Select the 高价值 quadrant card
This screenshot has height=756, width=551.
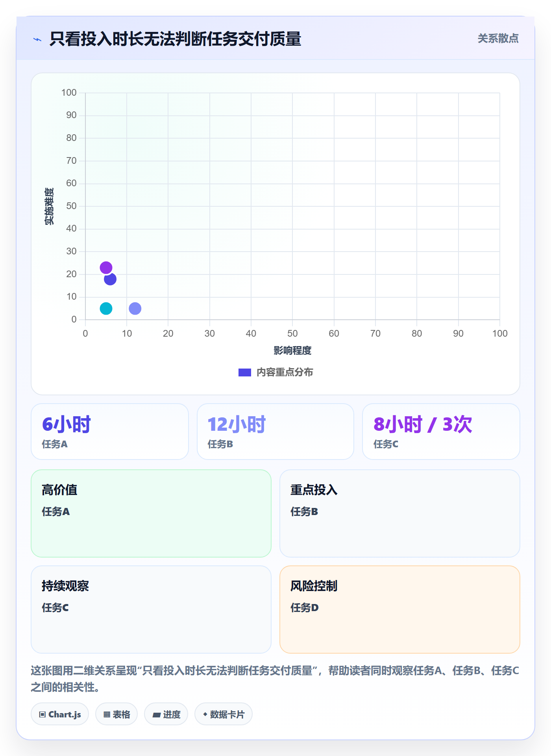tap(151, 513)
